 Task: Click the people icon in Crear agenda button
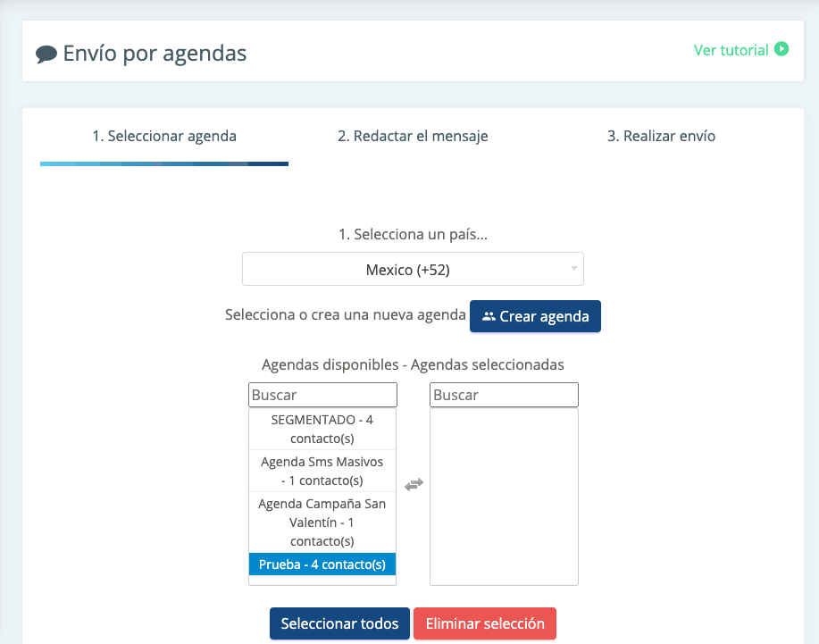coord(489,316)
